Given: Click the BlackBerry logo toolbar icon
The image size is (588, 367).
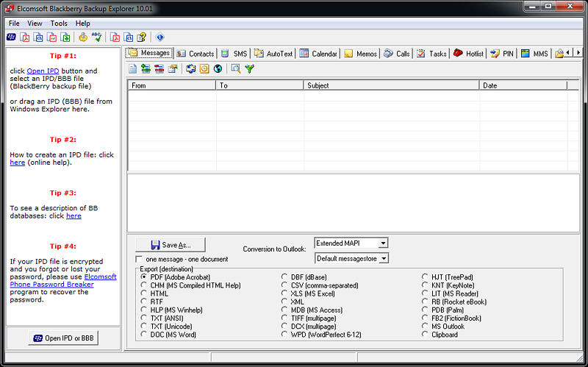Looking at the screenshot, I should point(11,37).
